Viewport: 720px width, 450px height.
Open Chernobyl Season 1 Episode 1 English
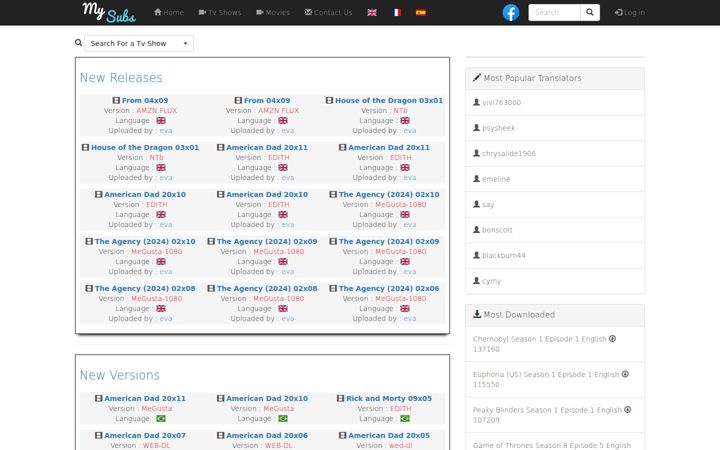pyautogui.click(x=540, y=339)
